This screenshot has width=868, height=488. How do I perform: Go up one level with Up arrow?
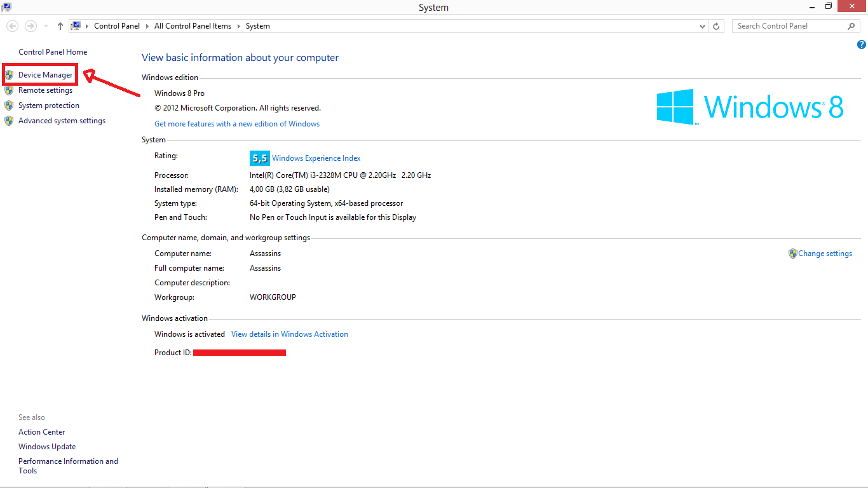(60, 26)
